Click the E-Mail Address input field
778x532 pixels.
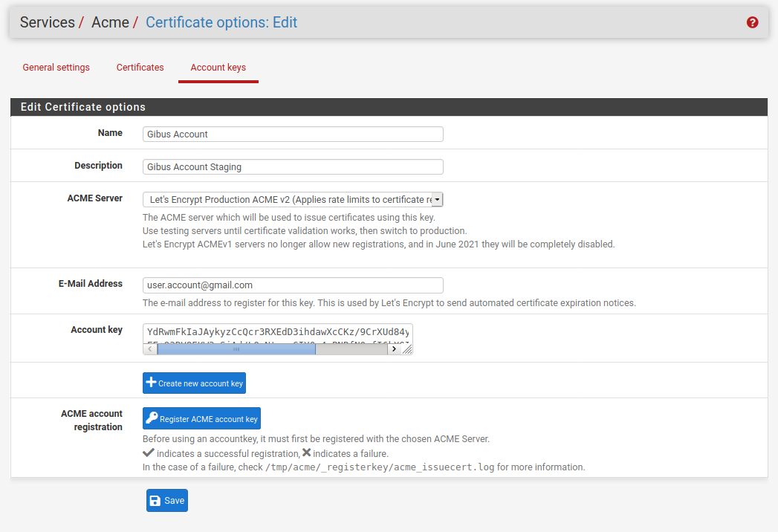point(293,285)
